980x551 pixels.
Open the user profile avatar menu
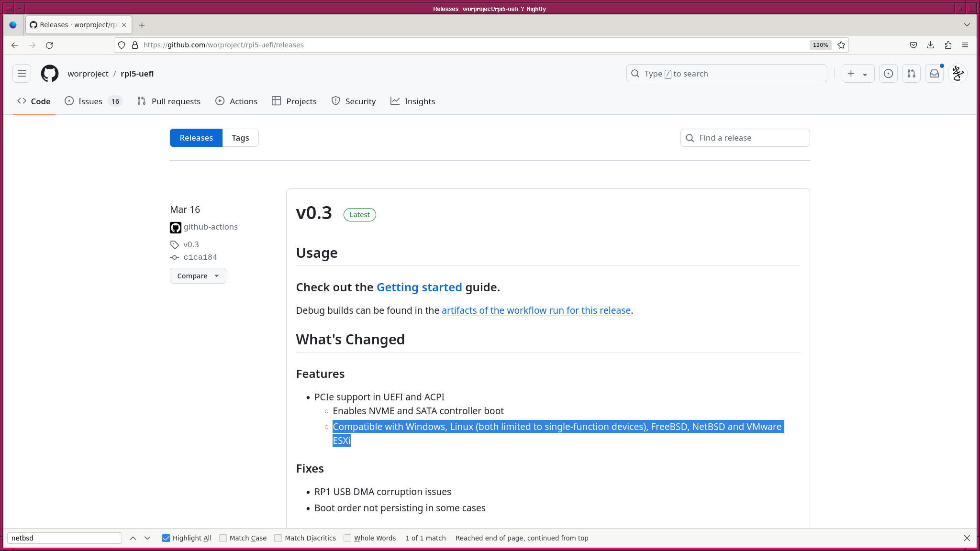point(958,74)
